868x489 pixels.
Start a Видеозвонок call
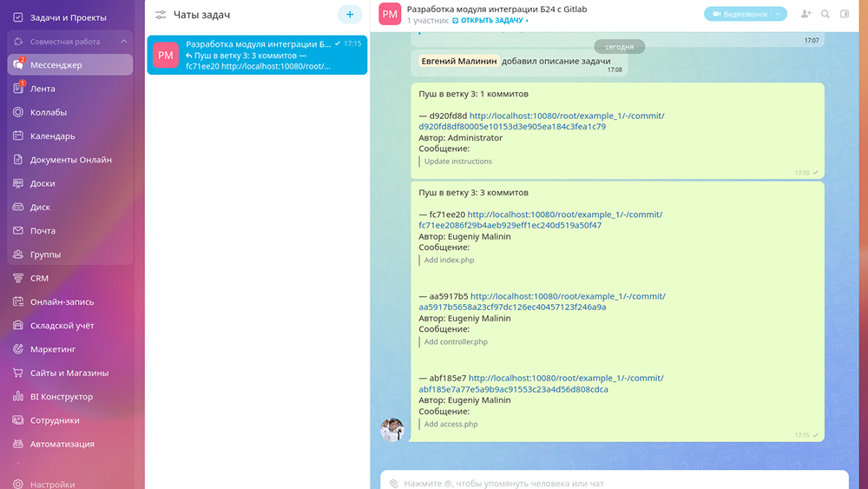[x=740, y=15]
